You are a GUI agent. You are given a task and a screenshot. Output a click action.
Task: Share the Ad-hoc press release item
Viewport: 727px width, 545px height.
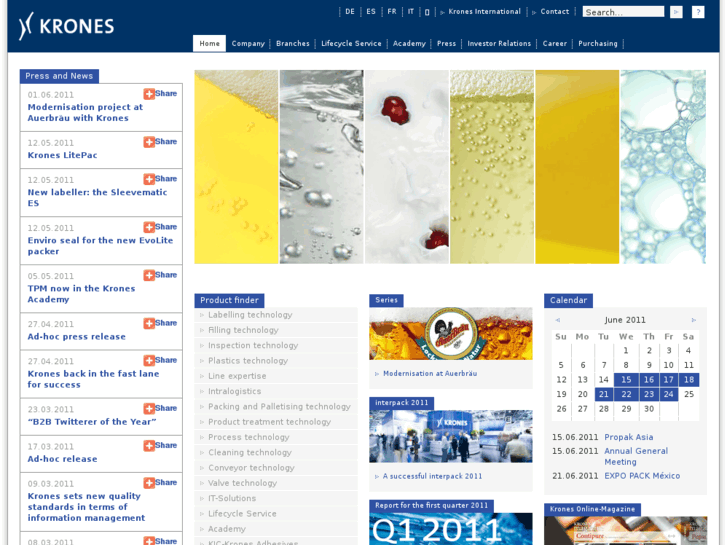click(x=160, y=323)
